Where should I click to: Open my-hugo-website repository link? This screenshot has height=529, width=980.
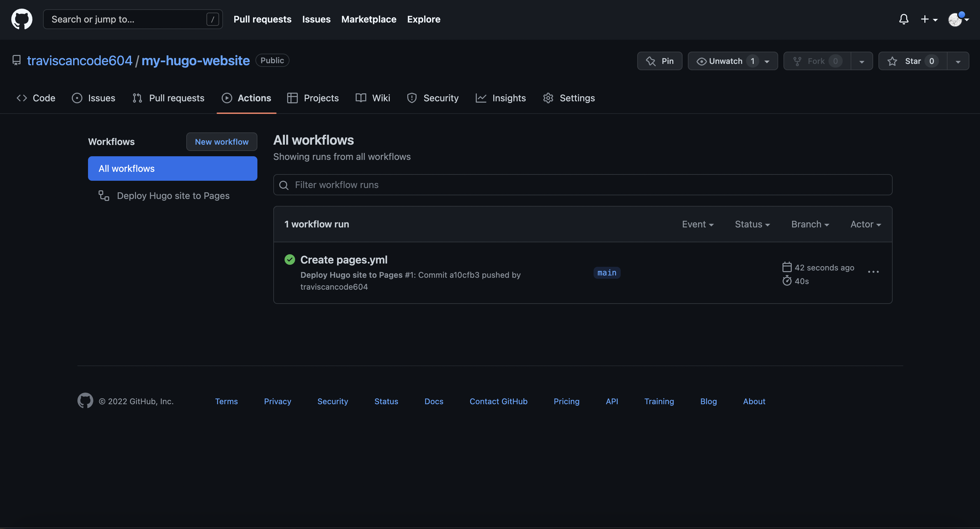click(196, 60)
